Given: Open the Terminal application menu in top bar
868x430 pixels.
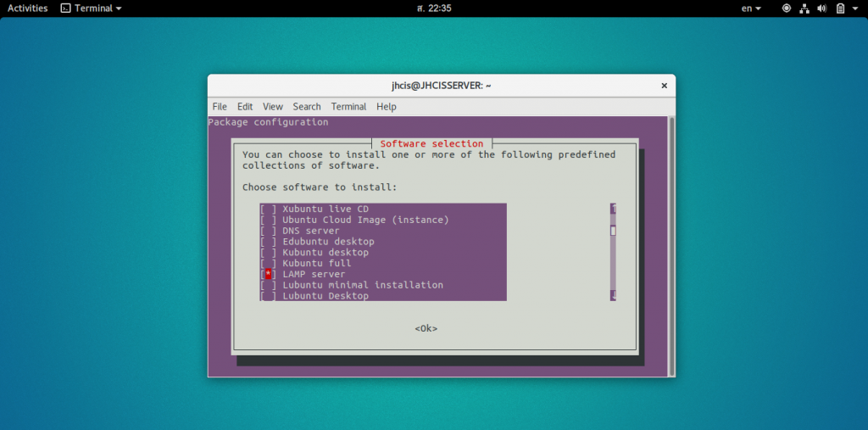Looking at the screenshot, I should 92,8.
